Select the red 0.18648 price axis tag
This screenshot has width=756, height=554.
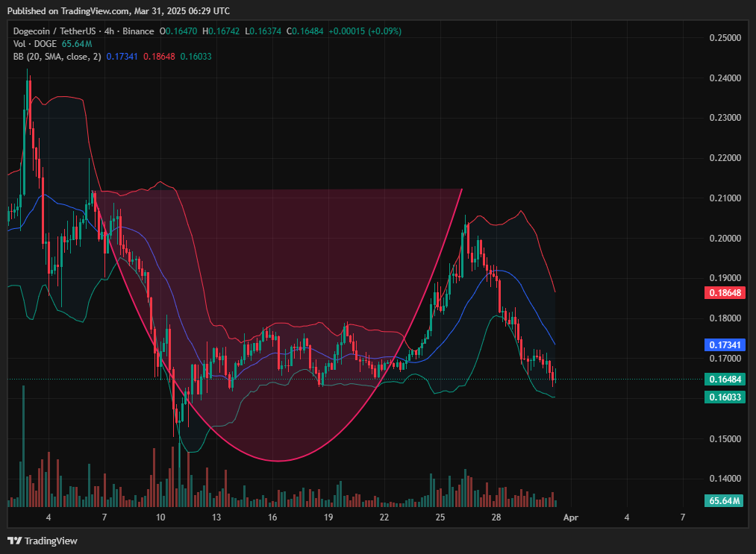click(x=723, y=293)
